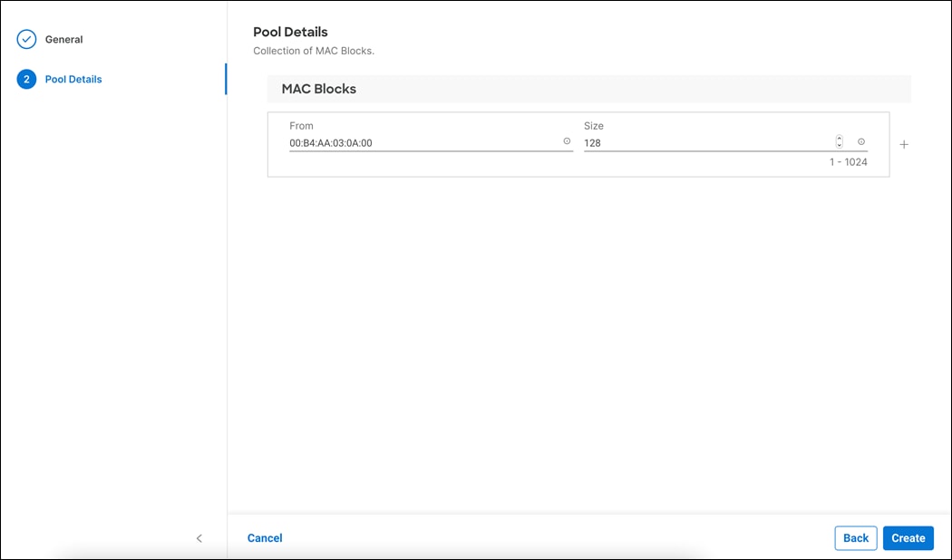This screenshot has height=560, width=952.
Task: Click the checkmark icon beside General step
Action: point(27,39)
